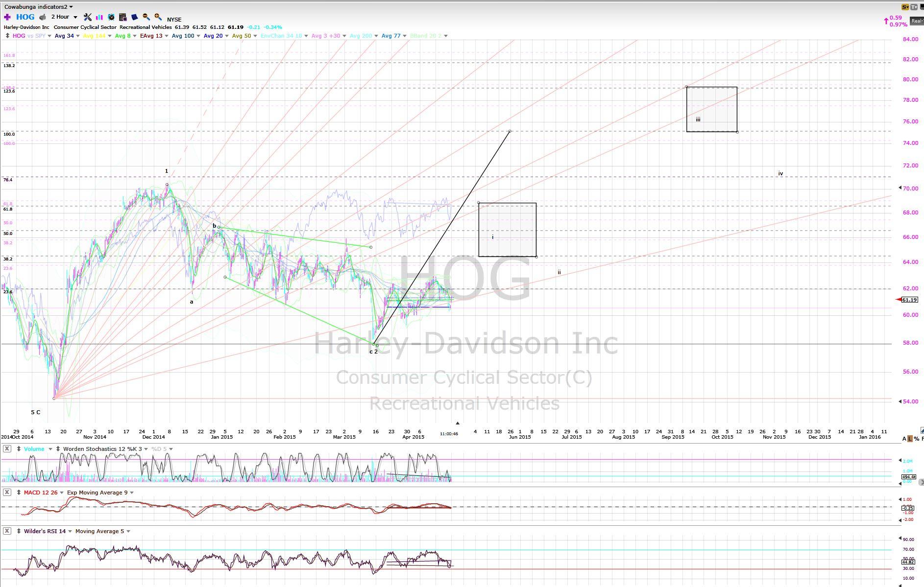Click the magenta up arrow price change
Screen dimensions: 924x587
[x=886, y=21]
